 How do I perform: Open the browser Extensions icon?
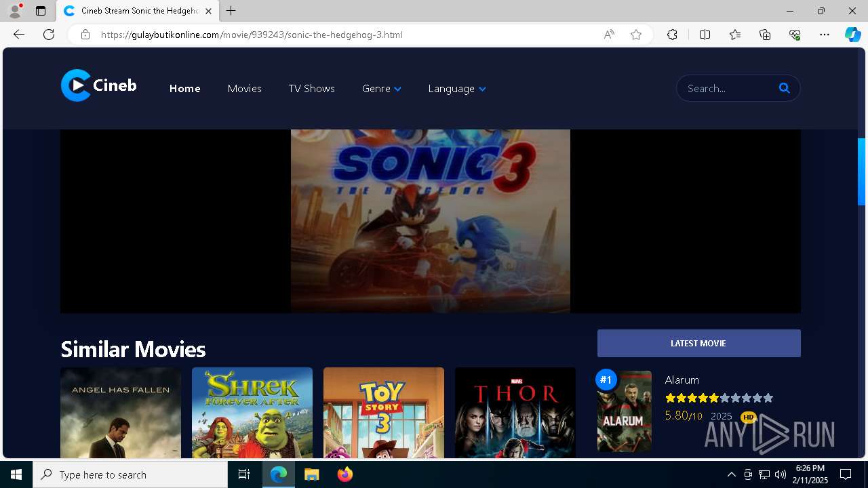(x=672, y=35)
